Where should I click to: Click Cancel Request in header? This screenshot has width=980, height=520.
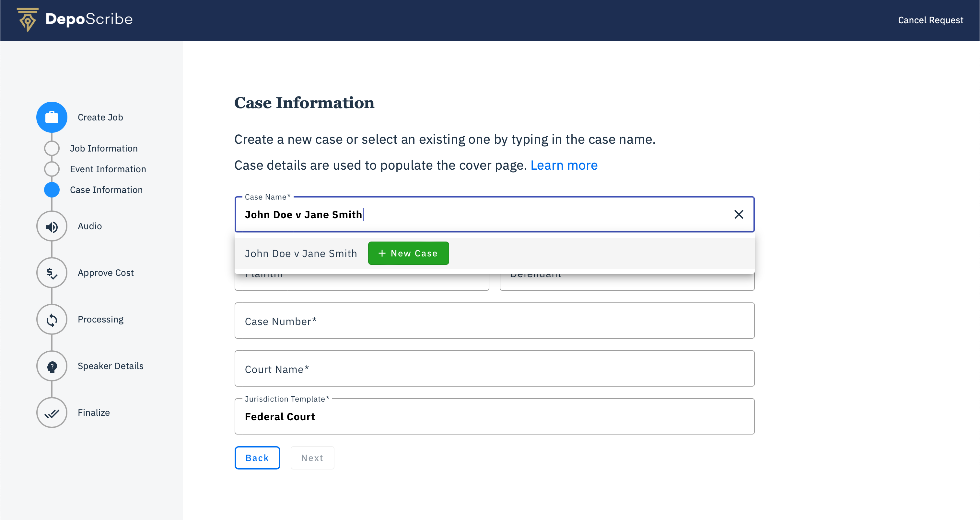[930, 20]
